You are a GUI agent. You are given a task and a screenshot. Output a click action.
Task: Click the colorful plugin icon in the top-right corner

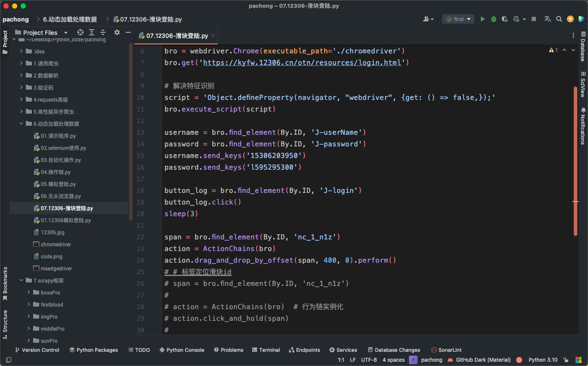[582, 19]
